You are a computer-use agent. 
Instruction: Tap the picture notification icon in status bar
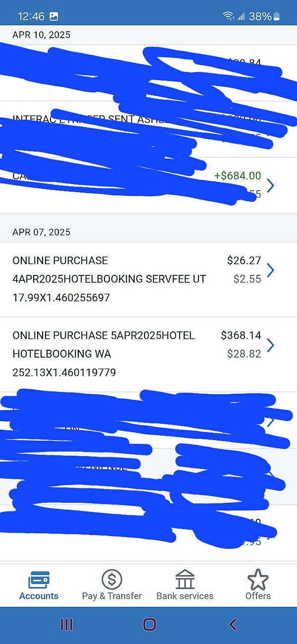[x=53, y=16]
